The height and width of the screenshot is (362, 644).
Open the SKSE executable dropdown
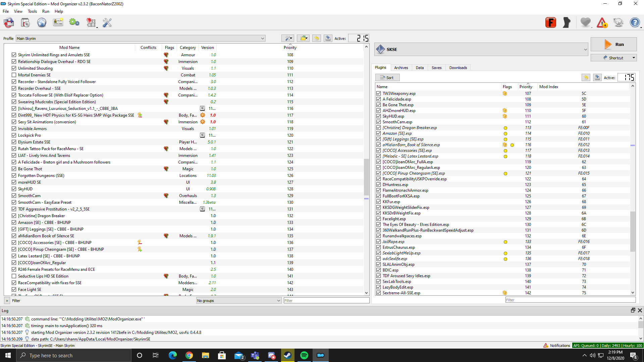point(482,49)
